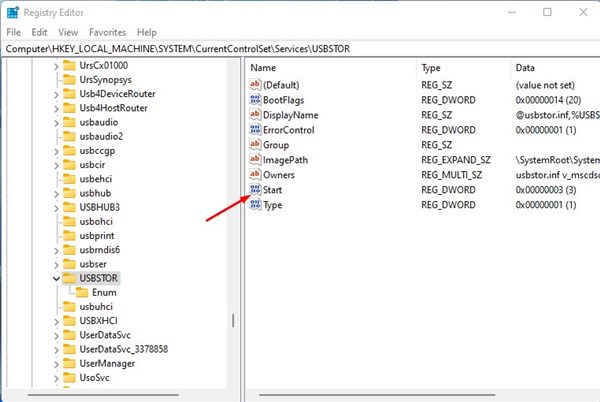Expand the usbhub key
The image size is (600, 402).
pos(56,194)
